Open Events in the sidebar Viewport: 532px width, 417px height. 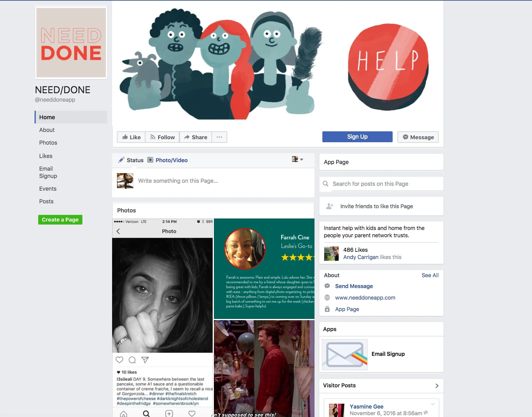(x=48, y=189)
